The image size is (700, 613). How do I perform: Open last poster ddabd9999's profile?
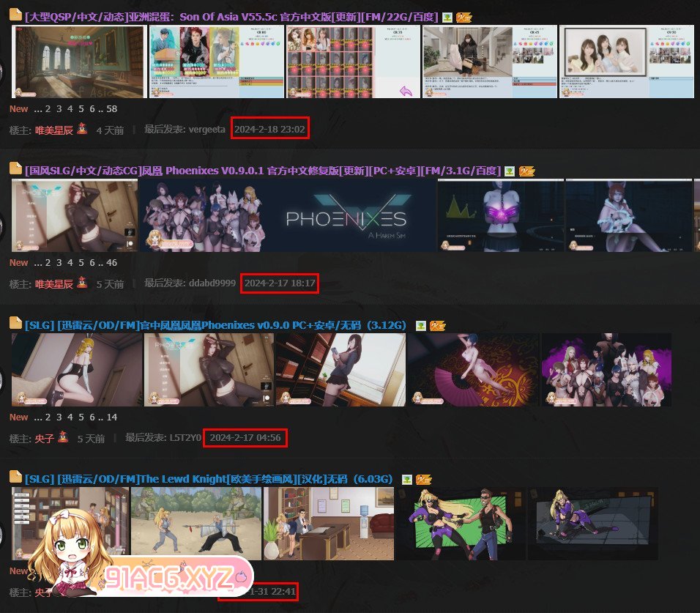(212, 283)
